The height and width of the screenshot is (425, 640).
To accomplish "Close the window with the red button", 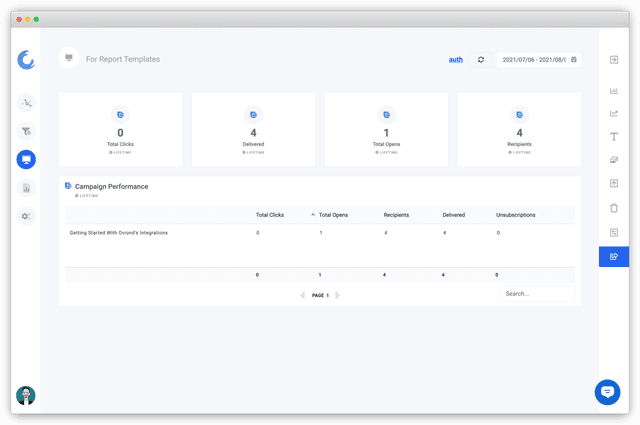I will click(x=19, y=19).
